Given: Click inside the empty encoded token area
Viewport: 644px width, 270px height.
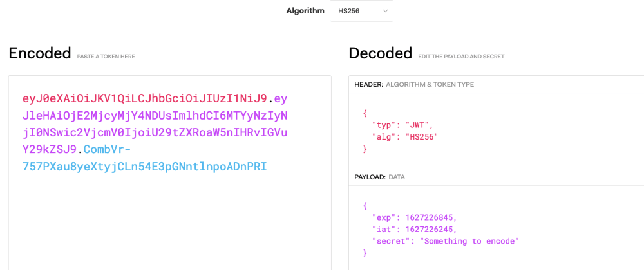Looking at the screenshot, I should [x=169, y=221].
